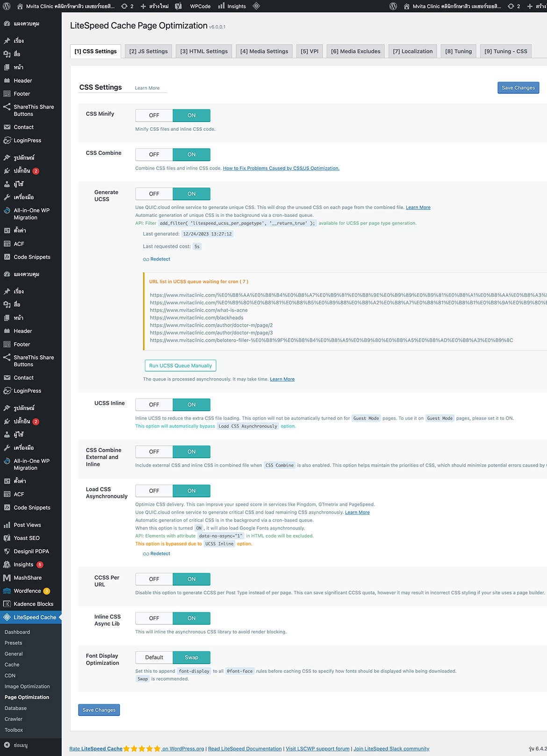Set Font Display Optimization to Default

click(154, 658)
